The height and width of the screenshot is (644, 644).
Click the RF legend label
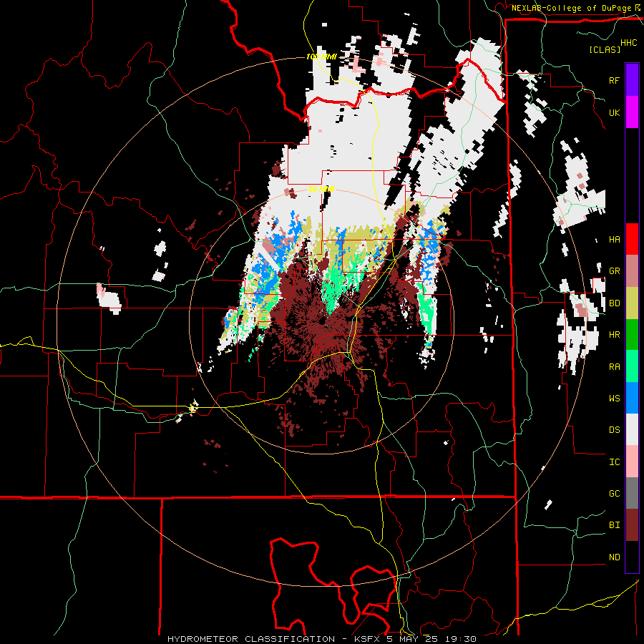click(x=614, y=81)
